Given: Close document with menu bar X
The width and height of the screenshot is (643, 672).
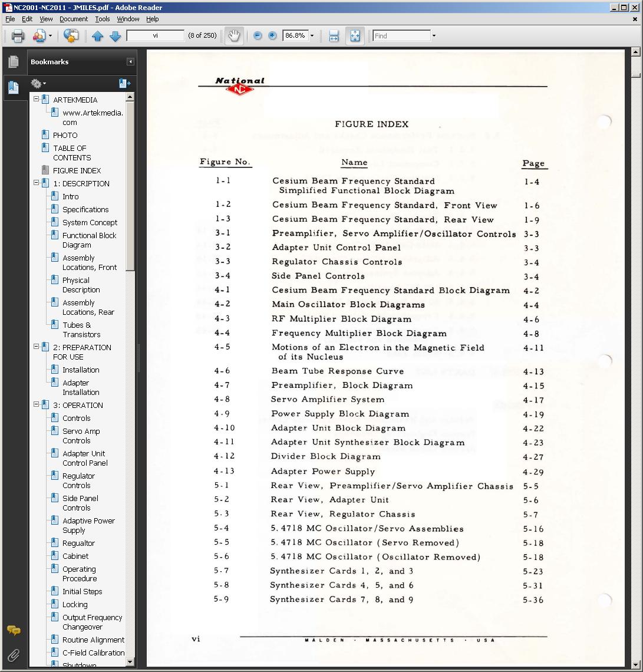Looking at the screenshot, I should (x=635, y=19).
